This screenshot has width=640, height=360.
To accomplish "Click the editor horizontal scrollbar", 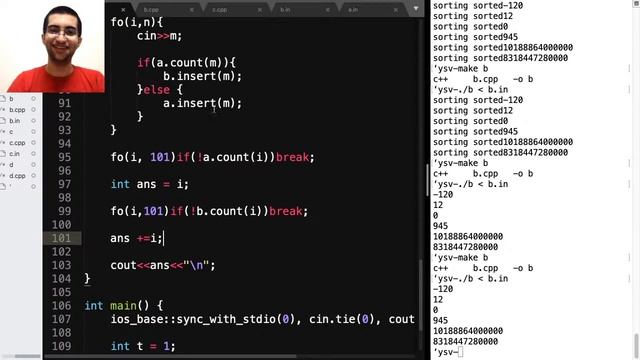I will 170,356.
